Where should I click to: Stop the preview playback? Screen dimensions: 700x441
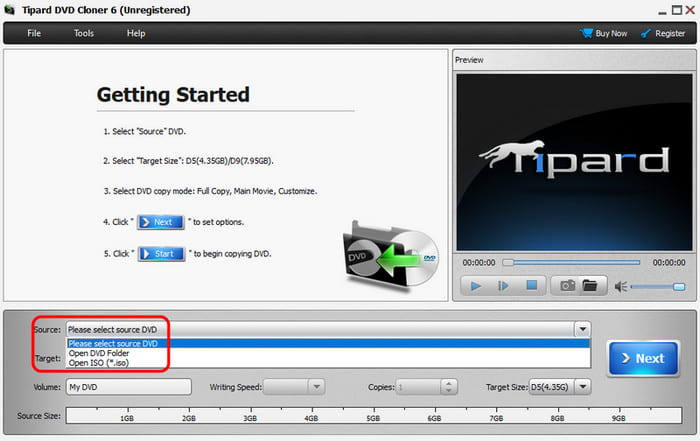point(531,285)
